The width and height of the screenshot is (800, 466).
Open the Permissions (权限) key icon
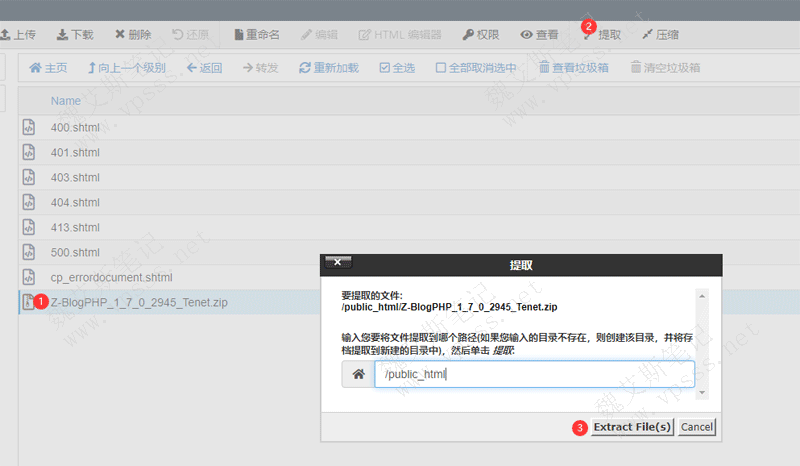point(469,34)
